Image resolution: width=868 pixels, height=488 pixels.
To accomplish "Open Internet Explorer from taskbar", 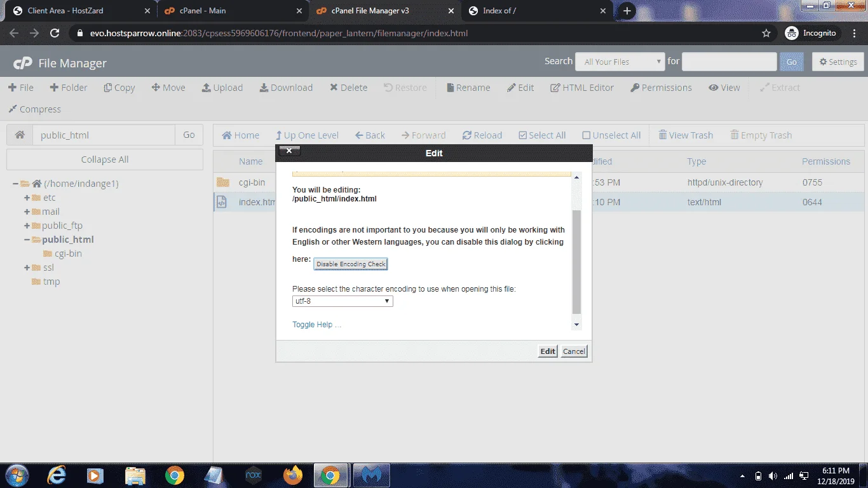I will coord(56,475).
